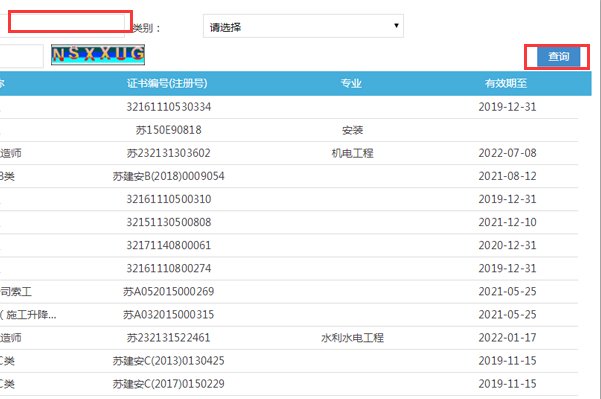Click the 专业 column header
This screenshot has width=601, height=399.
click(351, 83)
